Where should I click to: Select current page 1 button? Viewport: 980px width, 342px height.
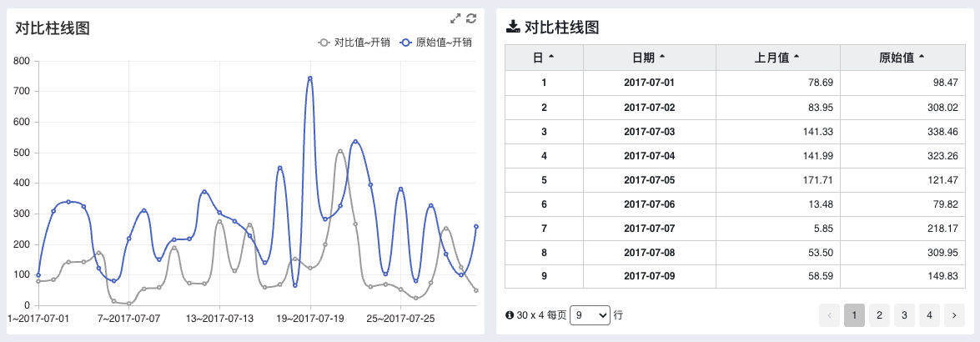point(854,316)
